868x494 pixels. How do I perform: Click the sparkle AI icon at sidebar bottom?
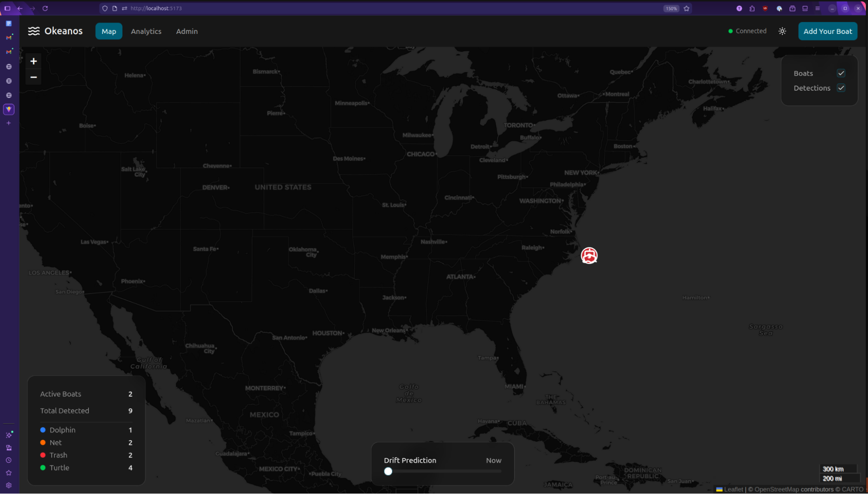pyautogui.click(x=8, y=434)
